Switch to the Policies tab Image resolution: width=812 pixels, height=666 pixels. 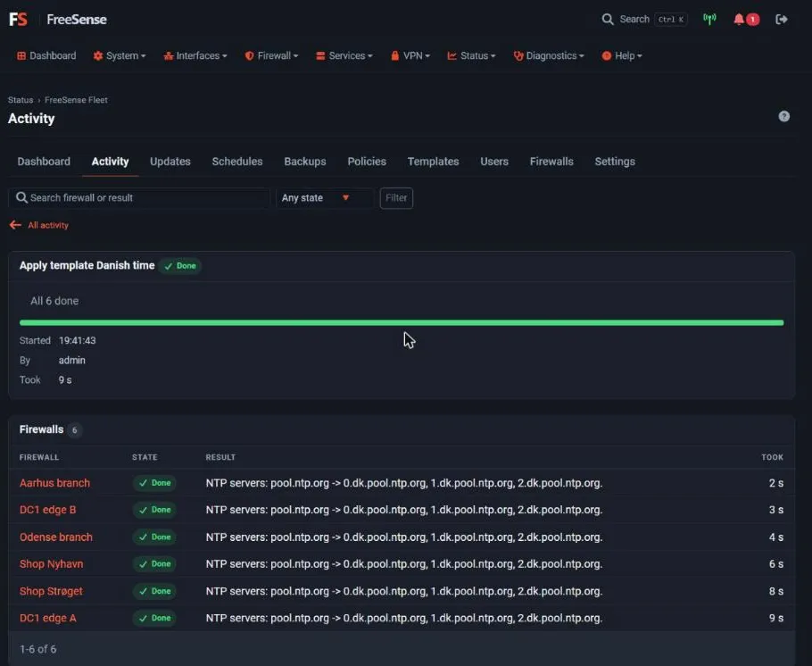367,162
